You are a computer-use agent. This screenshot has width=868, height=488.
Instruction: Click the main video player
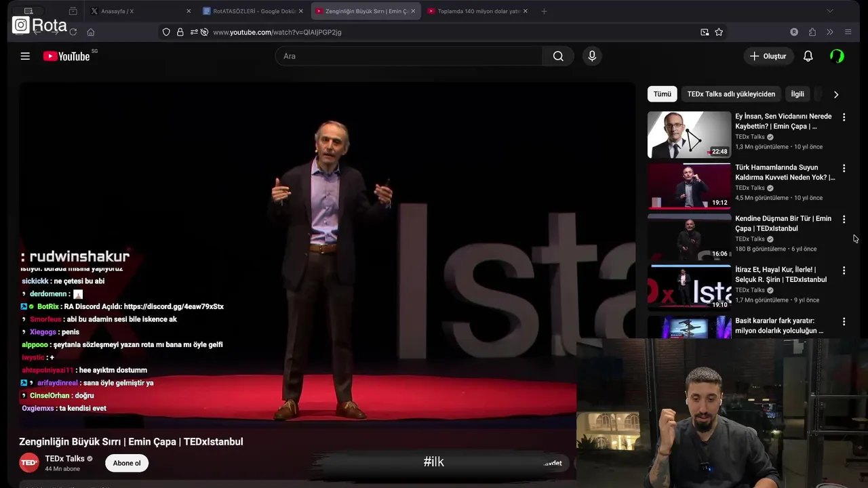click(327, 254)
